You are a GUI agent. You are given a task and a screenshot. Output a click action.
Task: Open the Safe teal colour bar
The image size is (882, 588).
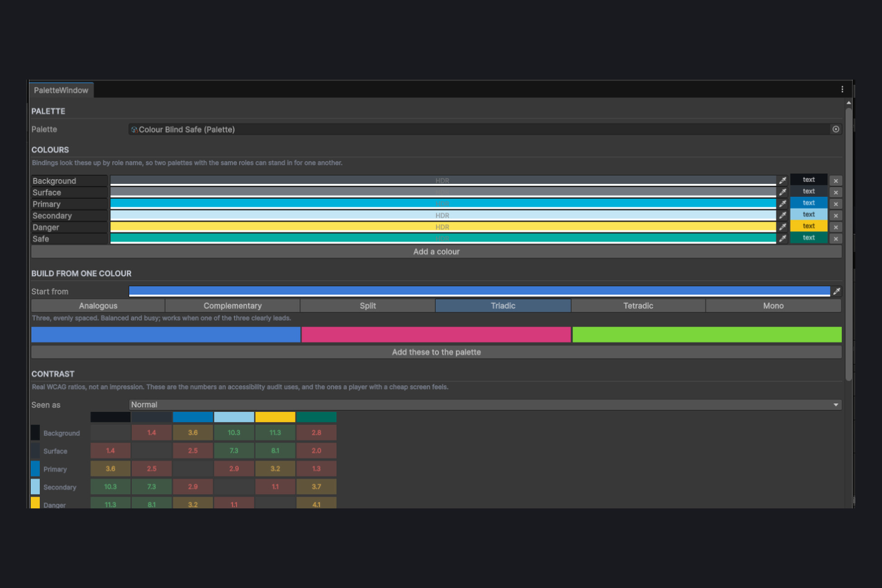(x=443, y=238)
